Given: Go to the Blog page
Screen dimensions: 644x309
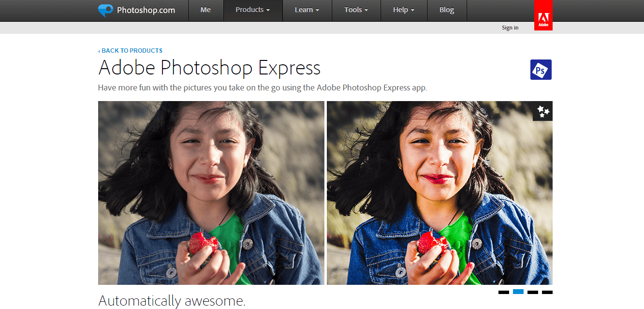Looking at the screenshot, I should click(x=447, y=10).
